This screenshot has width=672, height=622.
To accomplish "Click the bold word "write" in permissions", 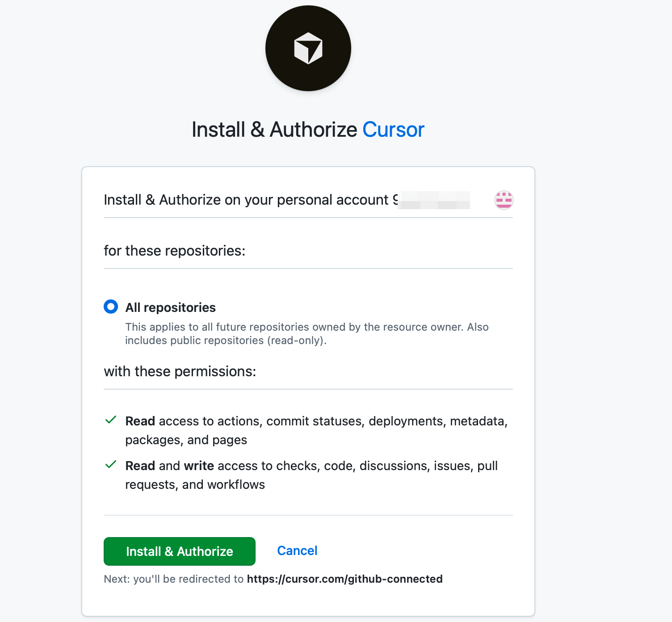I will (199, 466).
